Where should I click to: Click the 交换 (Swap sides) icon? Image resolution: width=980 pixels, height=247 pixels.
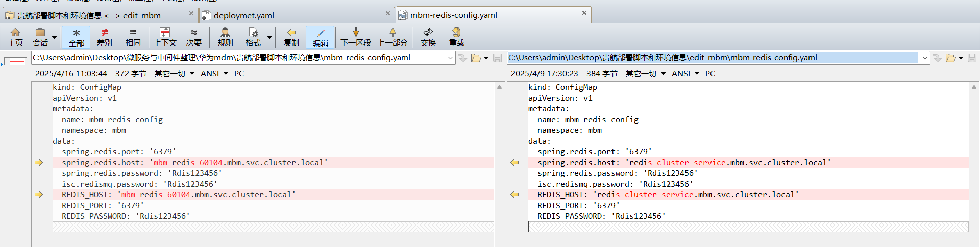[428, 37]
